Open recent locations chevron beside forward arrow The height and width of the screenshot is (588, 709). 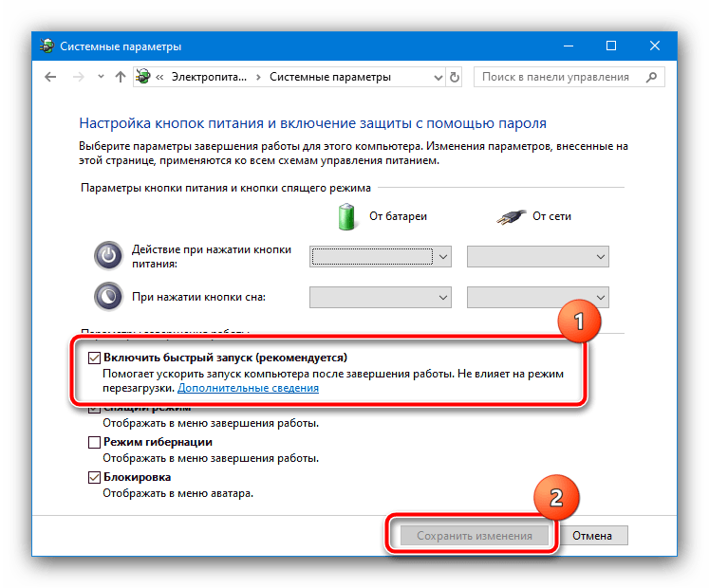[101, 77]
